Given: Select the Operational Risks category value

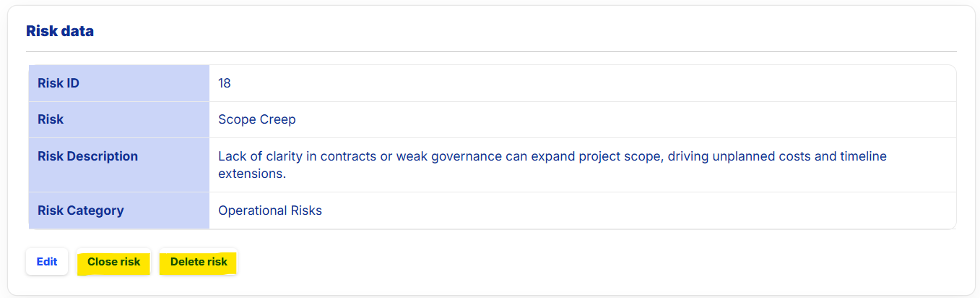Looking at the screenshot, I should tap(270, 210).
